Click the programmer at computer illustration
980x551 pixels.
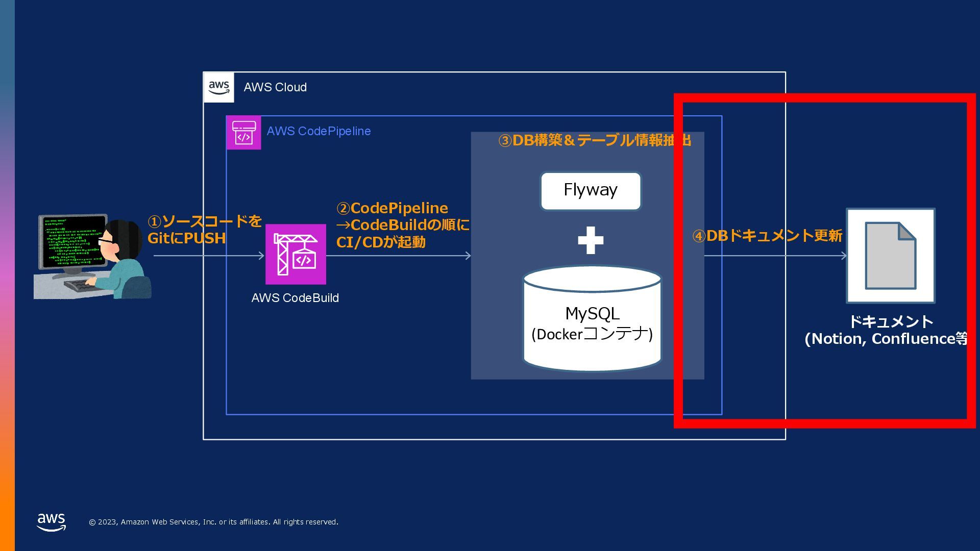click(x=92, y=257)
